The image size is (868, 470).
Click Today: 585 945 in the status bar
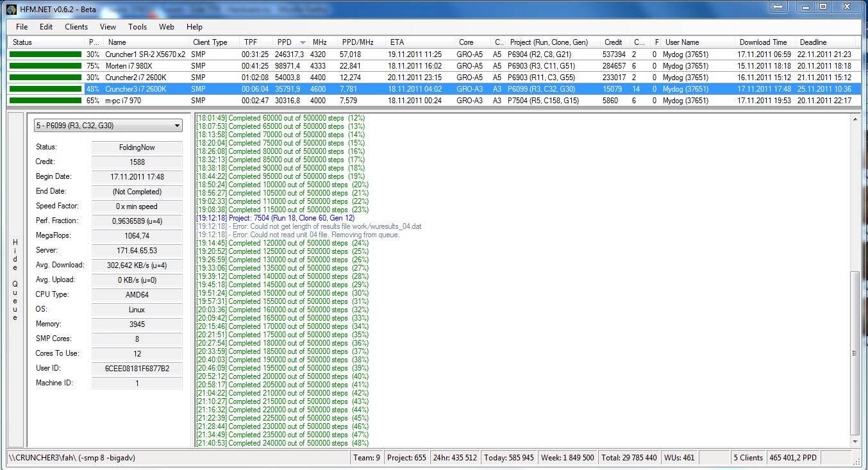[510, 458]
